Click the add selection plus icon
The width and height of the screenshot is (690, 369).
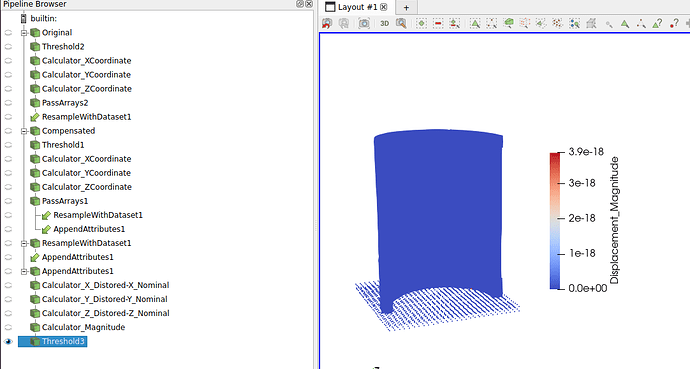(422, 23)
